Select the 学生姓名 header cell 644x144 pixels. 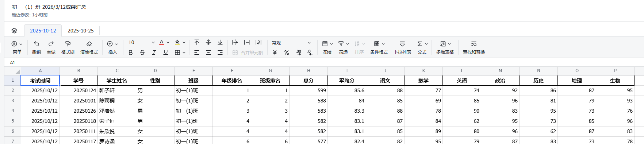117,81
